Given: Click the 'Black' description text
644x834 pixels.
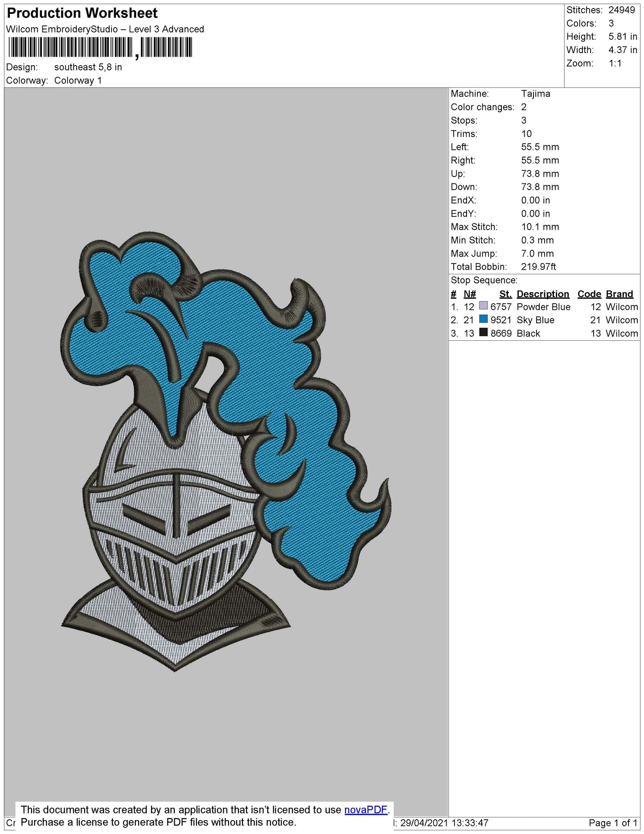Looking at the screenshot, I should 528,334.
